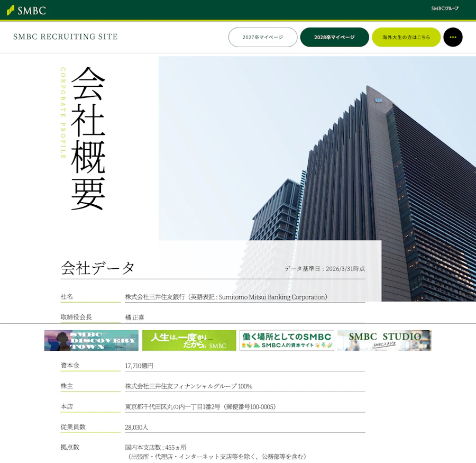Select the 17,710億円 value
Screen dimensions: 476x463
tap(139, 366)
